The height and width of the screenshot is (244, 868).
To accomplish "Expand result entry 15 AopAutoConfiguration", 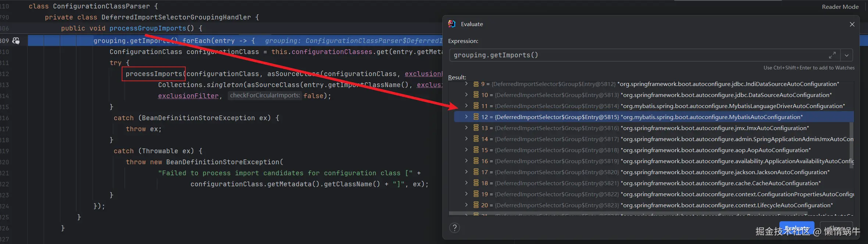I will point(466,150).
